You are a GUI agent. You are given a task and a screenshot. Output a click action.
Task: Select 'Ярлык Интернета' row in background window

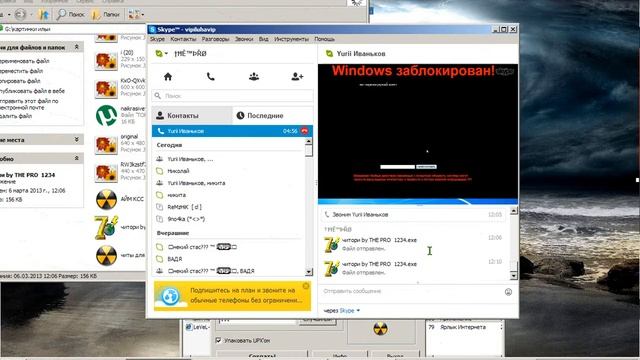point(463,327)
